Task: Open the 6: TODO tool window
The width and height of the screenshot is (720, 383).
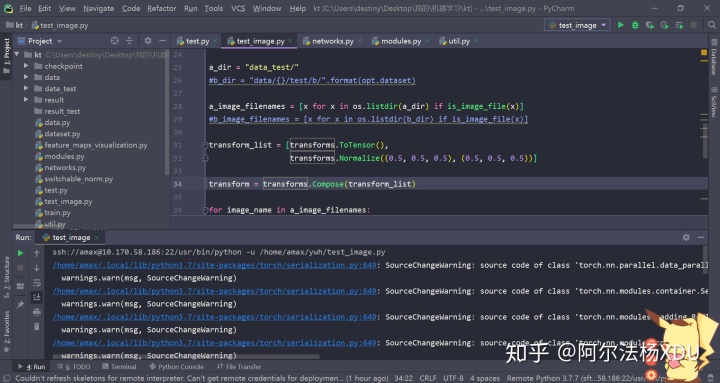Action: 73,366
